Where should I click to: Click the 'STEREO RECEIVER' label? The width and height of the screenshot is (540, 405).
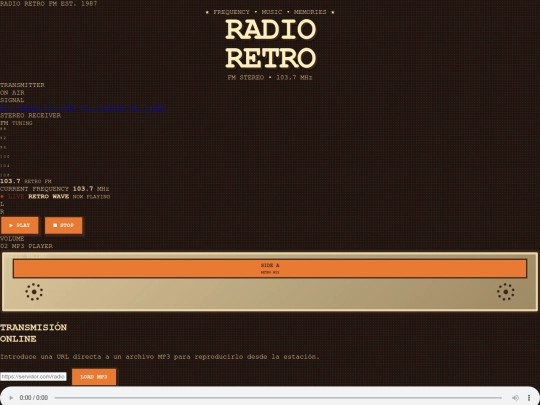(x=30, y=115)
